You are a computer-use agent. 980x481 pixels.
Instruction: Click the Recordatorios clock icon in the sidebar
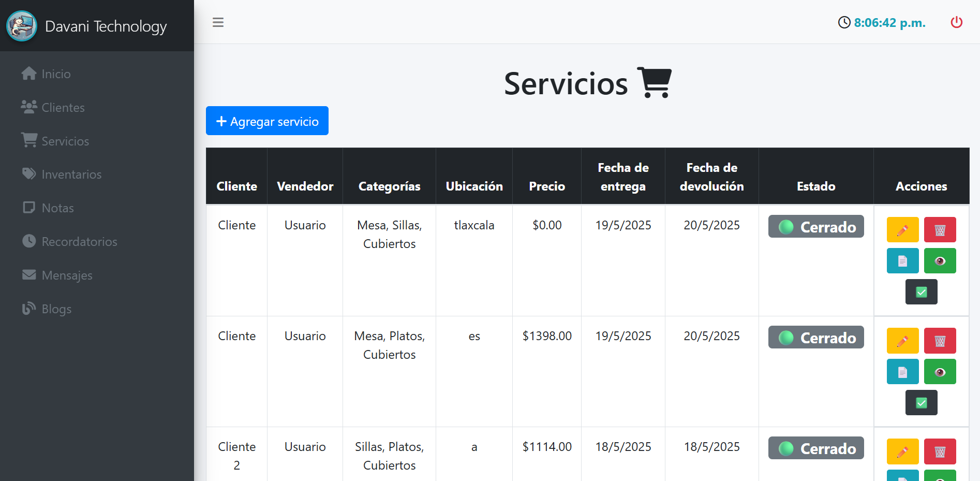coord(29,241)
